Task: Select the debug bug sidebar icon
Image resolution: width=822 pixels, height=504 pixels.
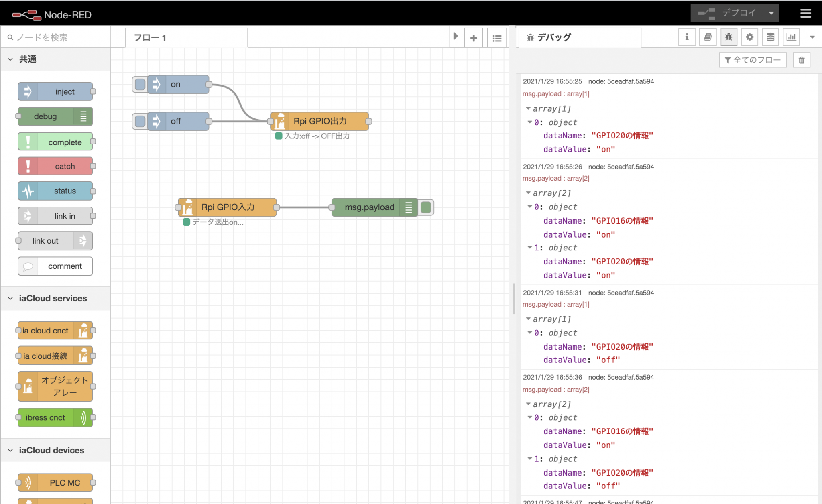Action: (x=728, y=37)
